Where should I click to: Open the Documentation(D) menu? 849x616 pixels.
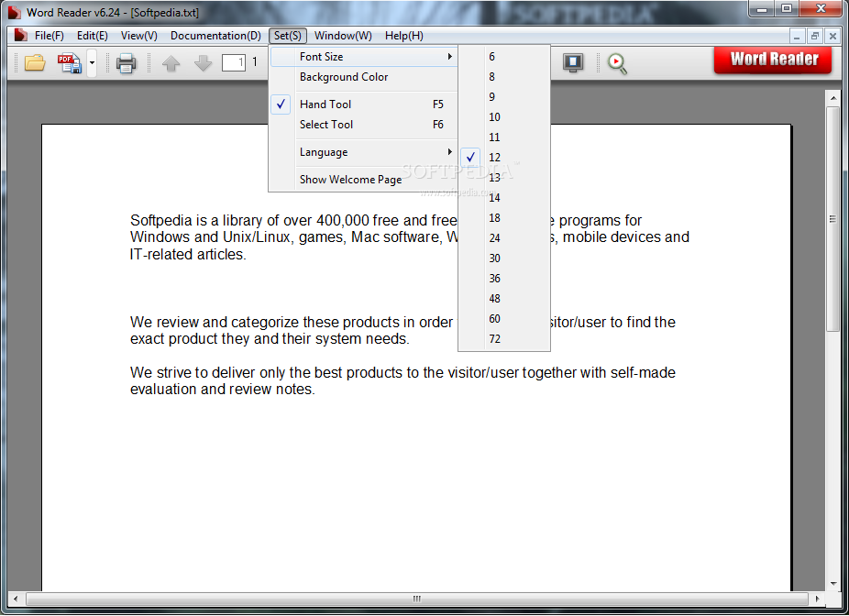215,36
